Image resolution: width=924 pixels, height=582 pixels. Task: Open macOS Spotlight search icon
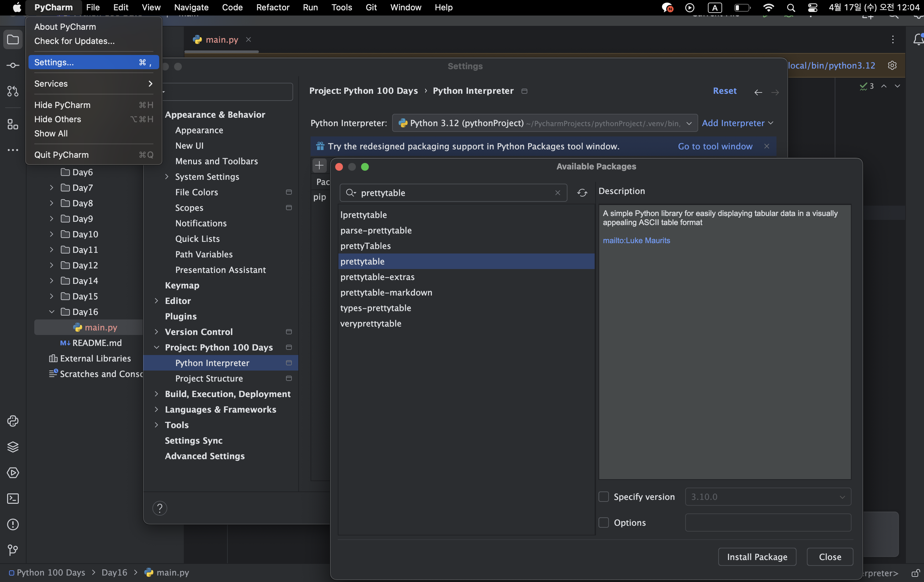click(791, 8)
